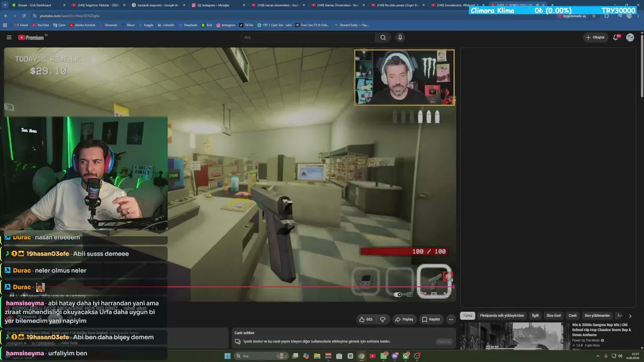
Task: Open the LinkedIn bookmark
Action: click(x=166, y=25)
